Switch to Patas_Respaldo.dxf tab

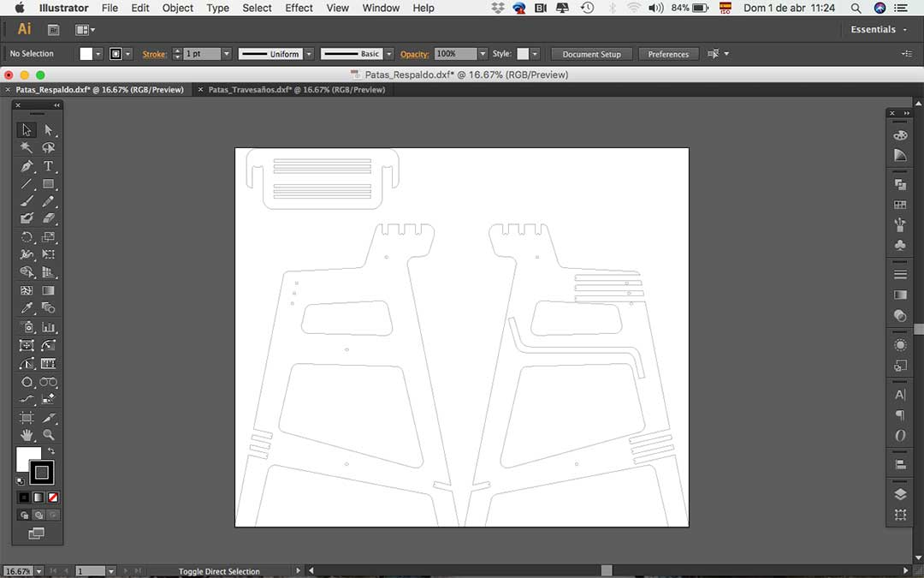[x=99, y=90]
